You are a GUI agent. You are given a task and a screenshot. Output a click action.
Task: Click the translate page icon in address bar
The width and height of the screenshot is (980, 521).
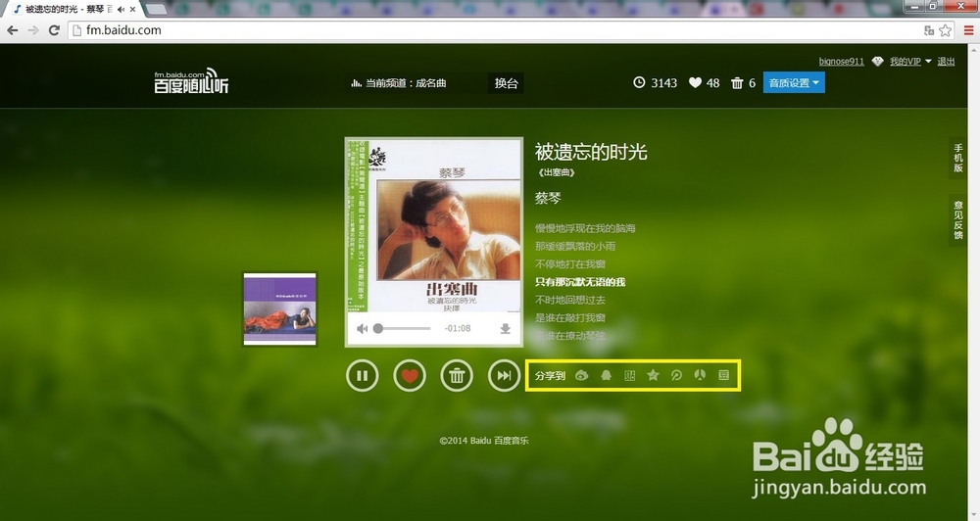pos(929,30)
